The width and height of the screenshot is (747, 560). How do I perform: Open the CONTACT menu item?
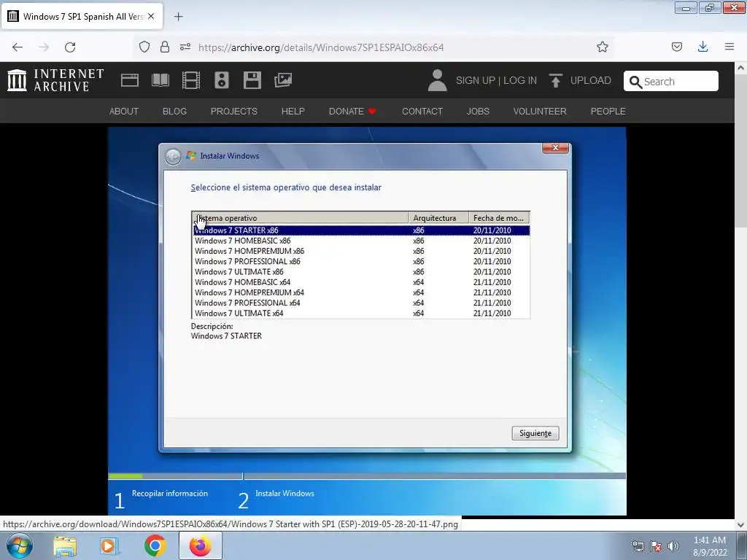click(422, 112)
